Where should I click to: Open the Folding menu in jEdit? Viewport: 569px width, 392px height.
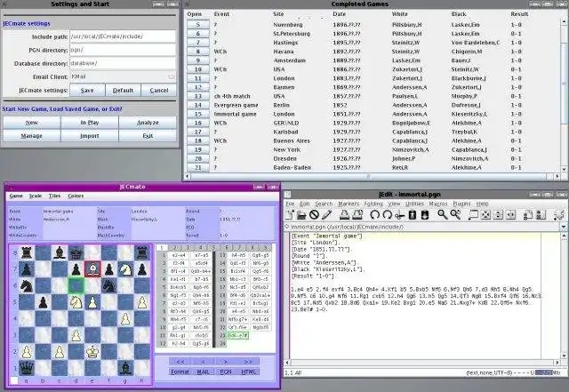[373, 204]
